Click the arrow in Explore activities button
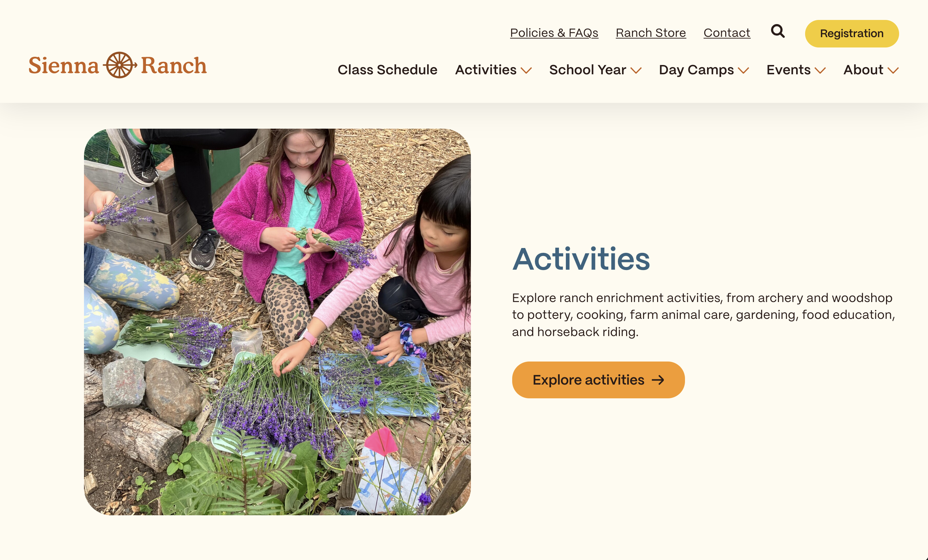This screenshot has height=560, width=928. tap(658, 380)
